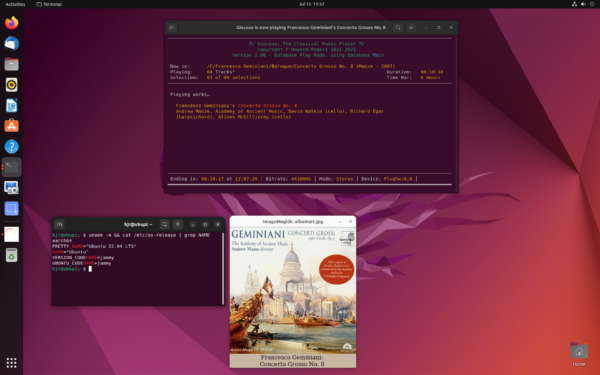
Task: Open Ubuntu Software from the dock
Action: click(11, 126)
